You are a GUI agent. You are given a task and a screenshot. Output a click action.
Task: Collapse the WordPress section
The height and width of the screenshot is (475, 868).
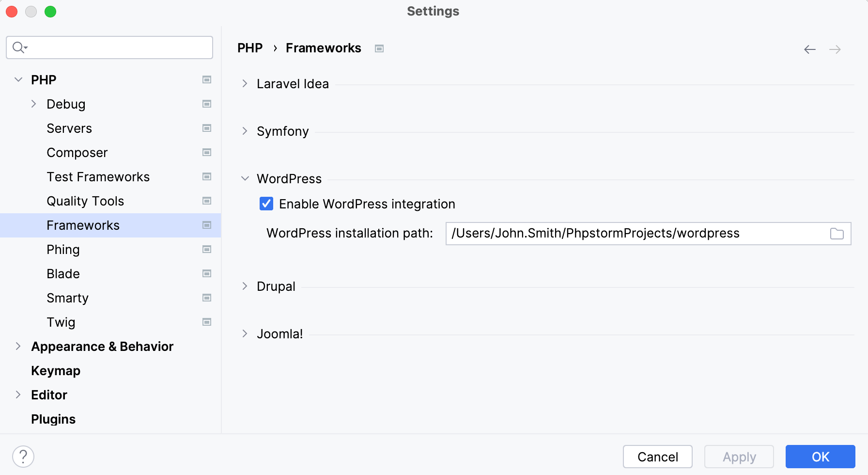click(x=245, y=178)
